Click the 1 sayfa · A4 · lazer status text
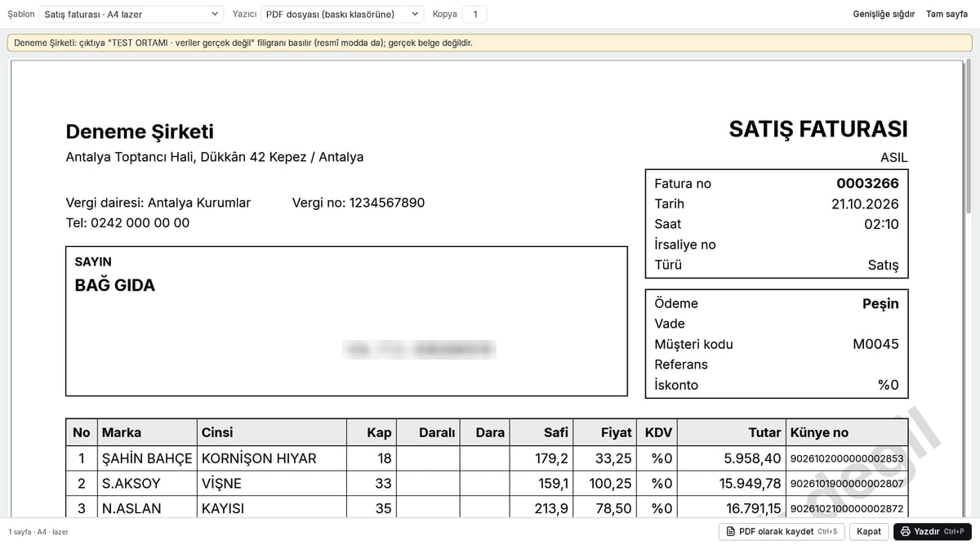Image resolution: width=980 pixels, height=545 pixels. 38,532
